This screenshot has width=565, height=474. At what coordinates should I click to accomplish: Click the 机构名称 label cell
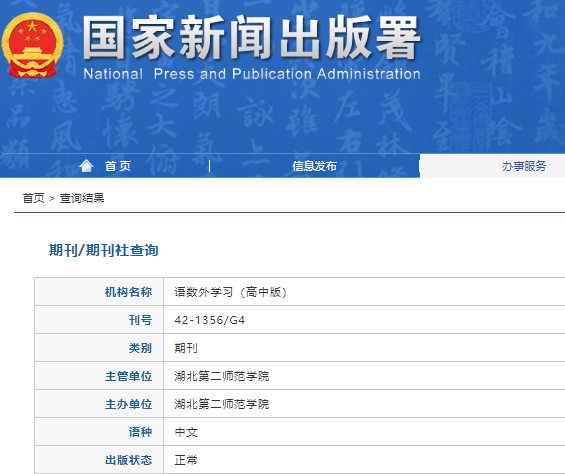(x=99, y=292)
